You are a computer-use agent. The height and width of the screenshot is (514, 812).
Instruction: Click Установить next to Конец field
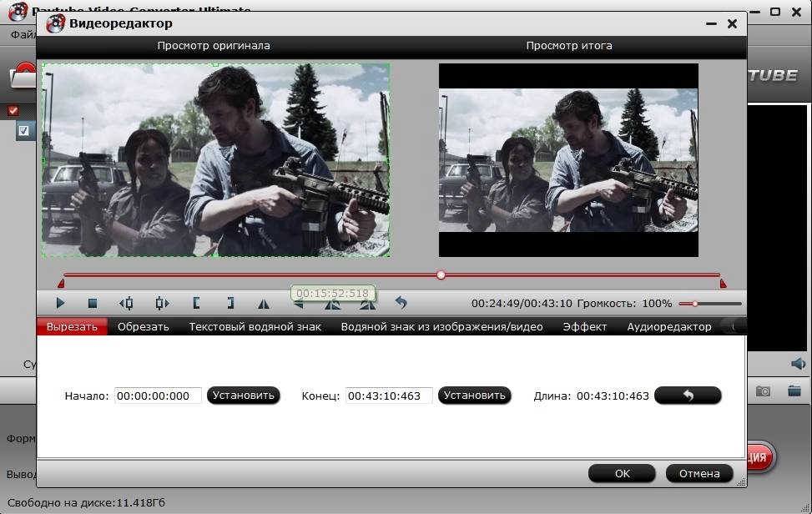pos(474,396)
